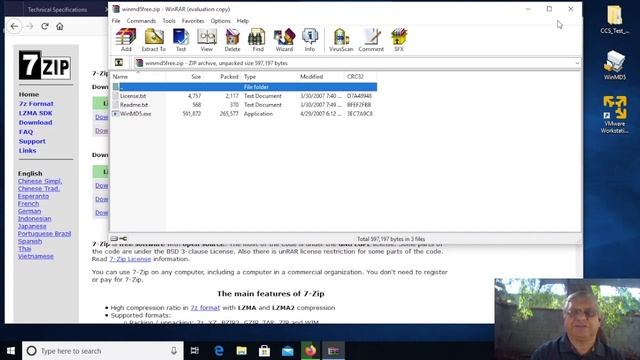Open the 7z format link in features list
640x360 pixels.
tap(205, 308)
